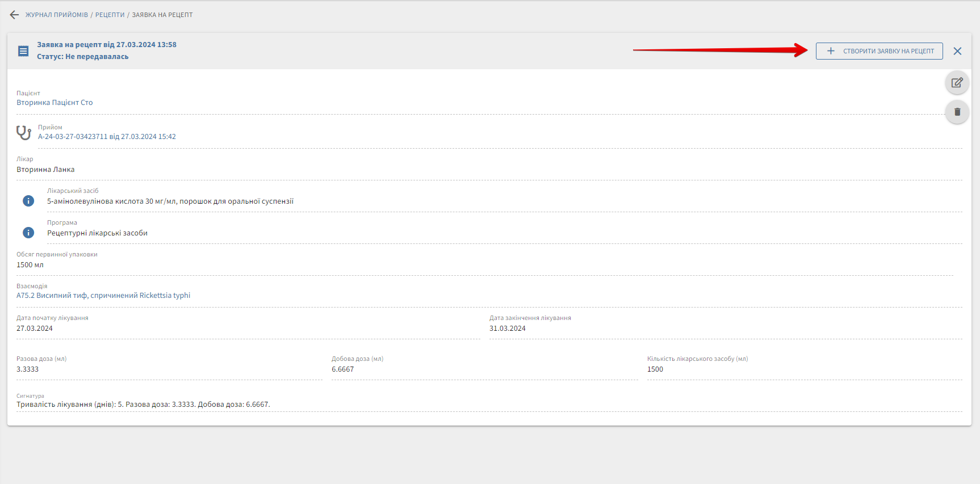Delete the request using the trash icon

click(x=957, y=112)
